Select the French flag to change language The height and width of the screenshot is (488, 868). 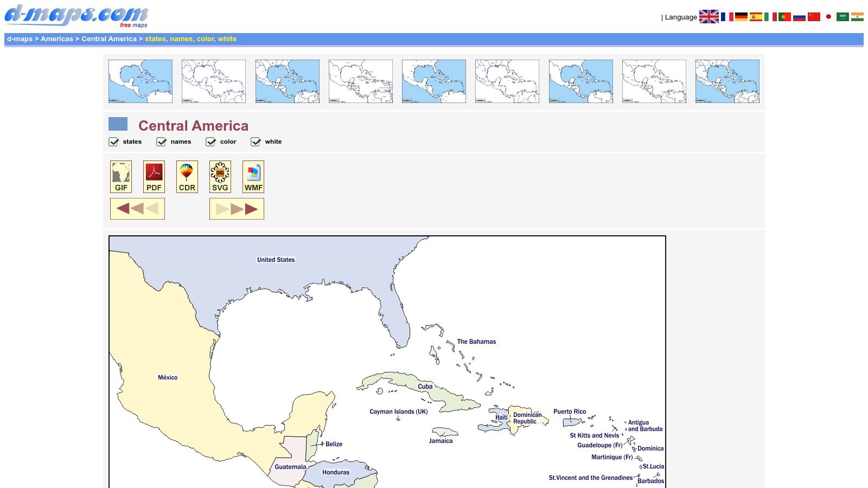(x=729, y=17)
